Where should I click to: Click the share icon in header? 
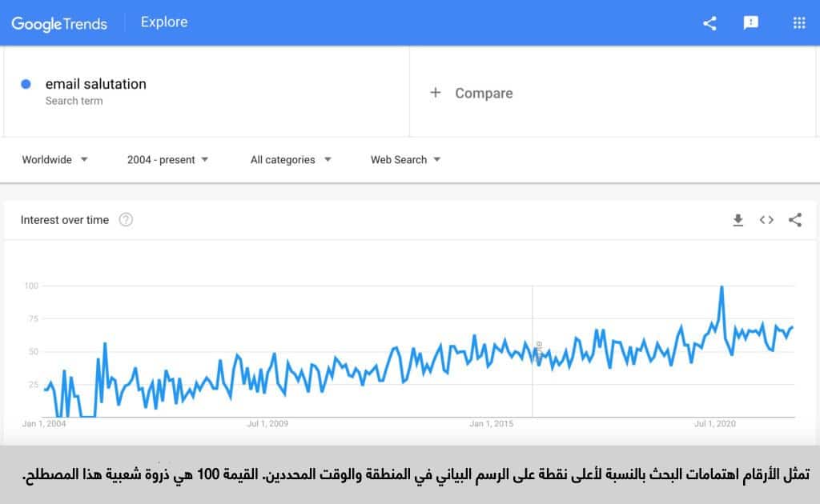pyautogui.click(x=709, y=22)
